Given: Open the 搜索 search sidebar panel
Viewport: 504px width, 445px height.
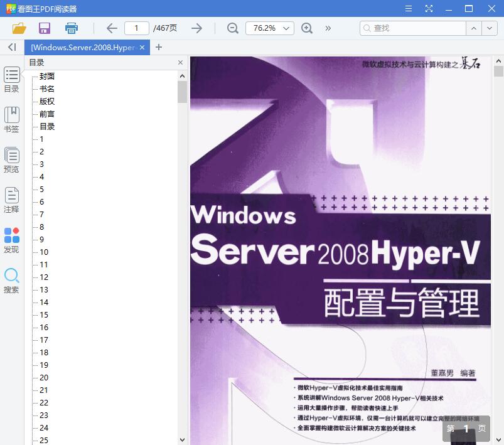Looking at the screenshot, I should click(x=11, y=281).
